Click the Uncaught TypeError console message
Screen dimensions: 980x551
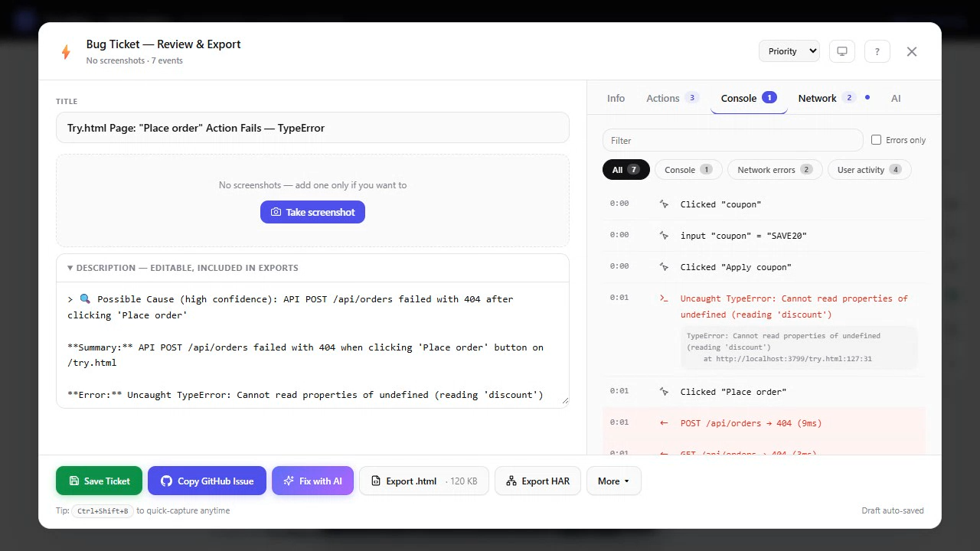click(x=794, y=306)
